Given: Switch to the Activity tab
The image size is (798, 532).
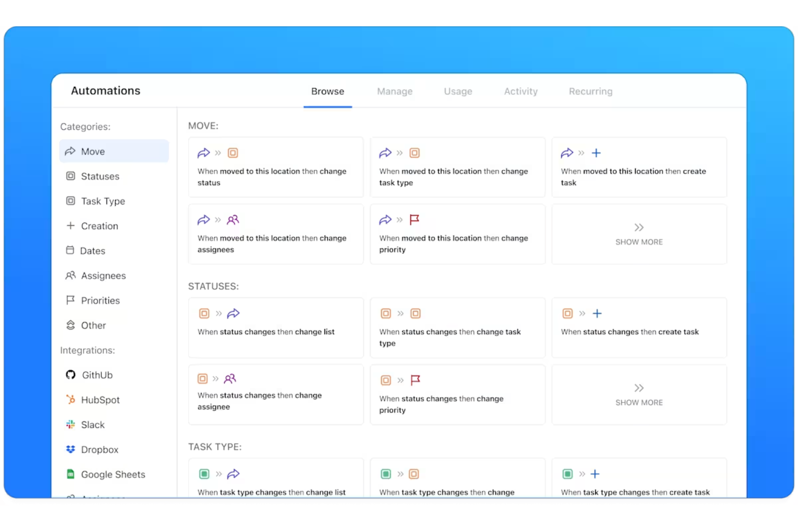Looking at the screenshot, I should (520, 91).
